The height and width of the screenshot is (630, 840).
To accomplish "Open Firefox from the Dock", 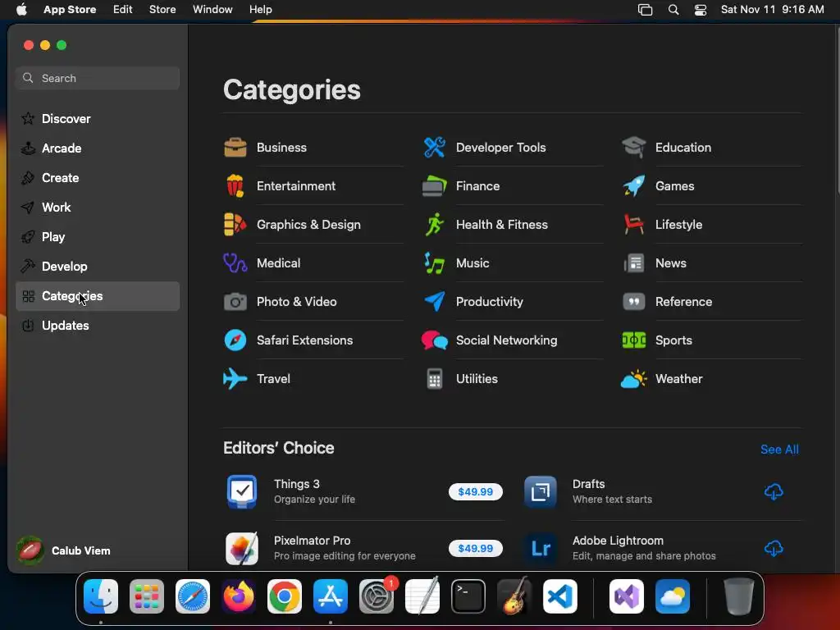I will tap(239, 596).
